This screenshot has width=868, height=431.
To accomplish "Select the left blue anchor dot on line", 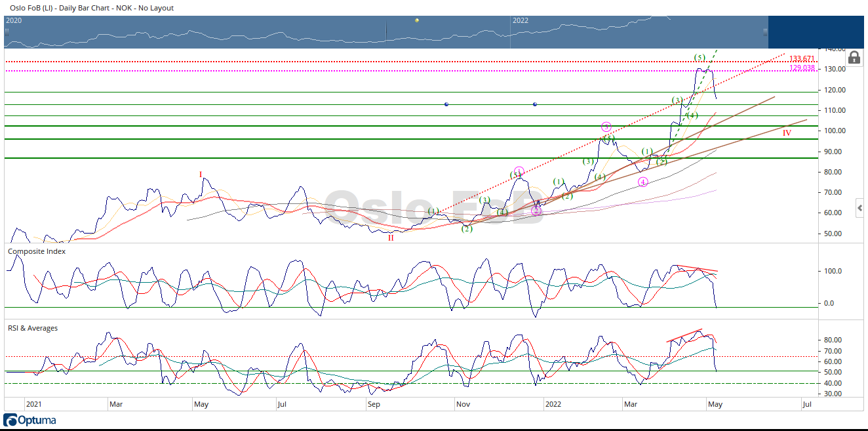I will pos(446,104).
